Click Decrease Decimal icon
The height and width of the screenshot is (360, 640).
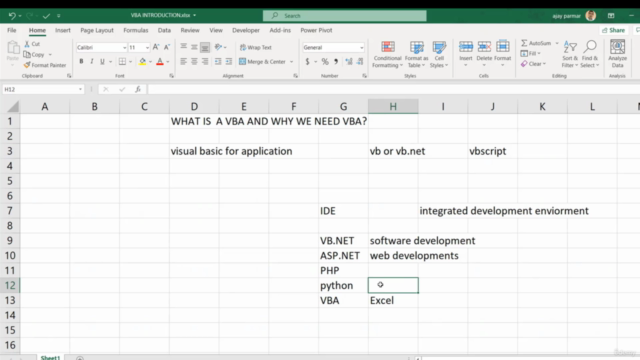point(360,62)
